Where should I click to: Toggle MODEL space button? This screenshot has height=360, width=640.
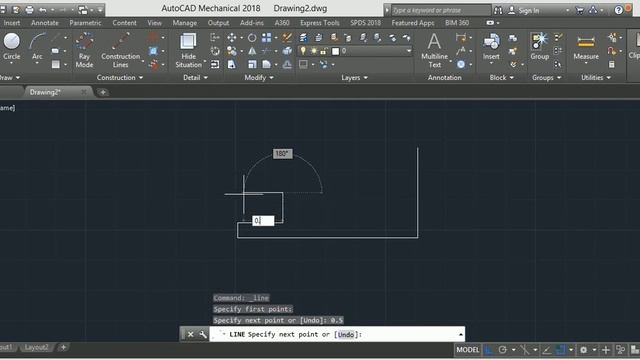click(468, 350)
